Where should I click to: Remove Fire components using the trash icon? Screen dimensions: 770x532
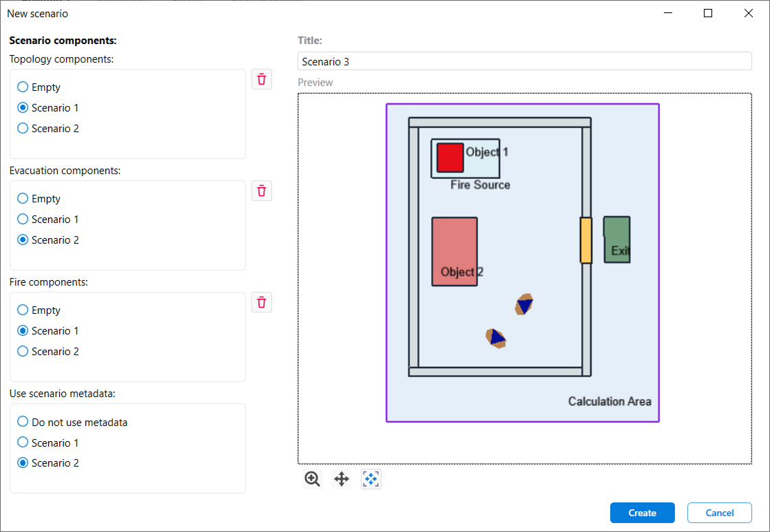pyautogui.click(x=261, y=302)
